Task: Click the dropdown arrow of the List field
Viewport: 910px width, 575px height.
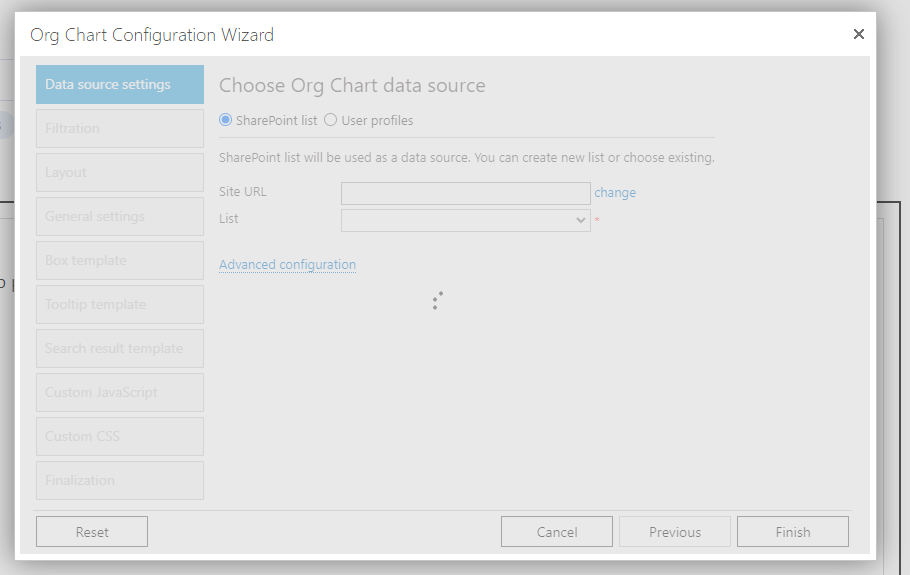Action: [x=580, y=220]
